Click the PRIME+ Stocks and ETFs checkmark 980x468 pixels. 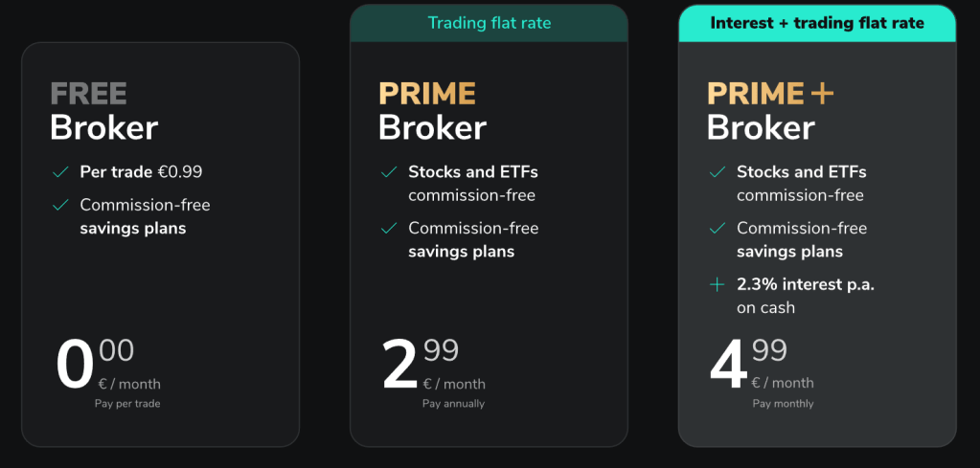click(718, 171)
